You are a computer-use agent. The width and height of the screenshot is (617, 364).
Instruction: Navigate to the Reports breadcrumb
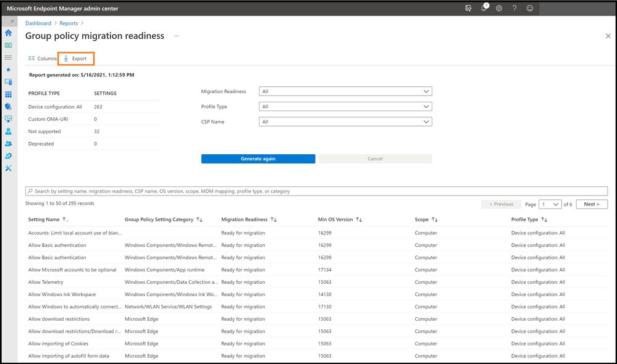click(69, 23)
